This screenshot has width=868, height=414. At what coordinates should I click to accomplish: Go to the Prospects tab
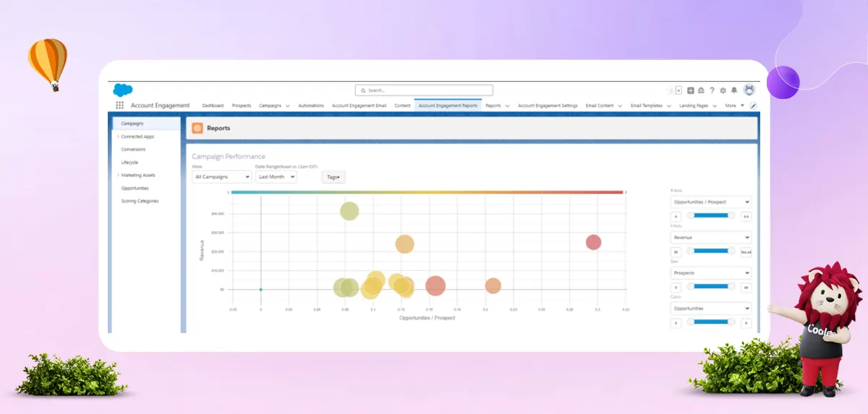coord(242,105)
